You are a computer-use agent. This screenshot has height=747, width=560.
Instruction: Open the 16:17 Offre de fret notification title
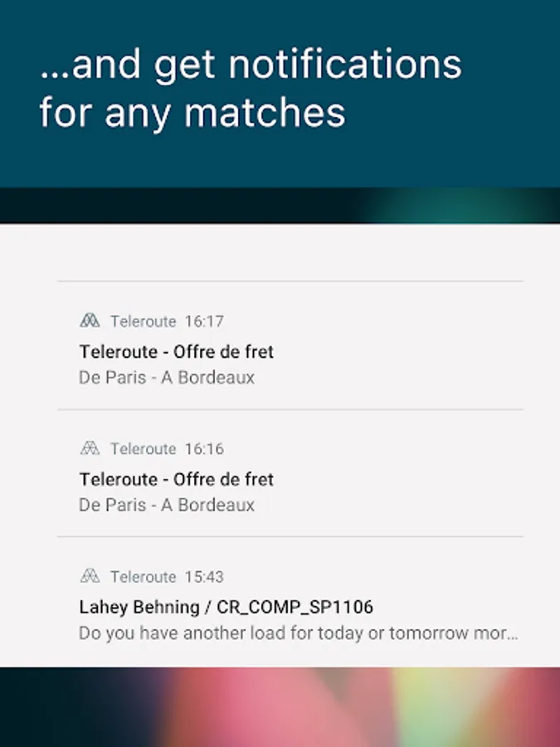pos(176,352)
